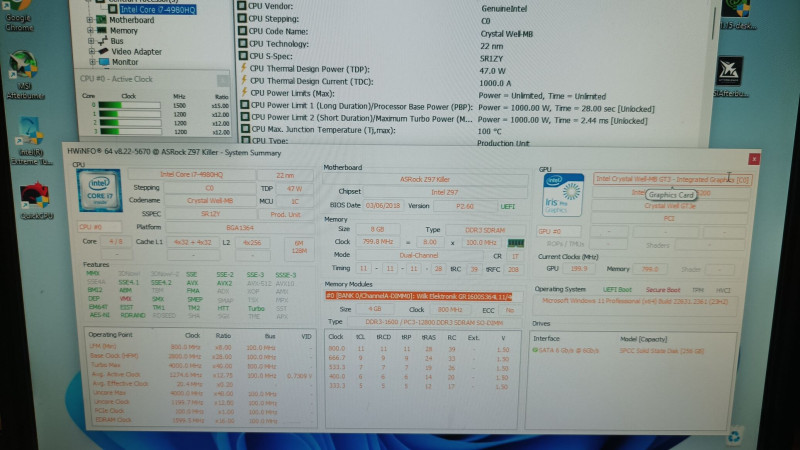Close the CPU #0 Active Clock panel
Screen dimensions: 800x450
click(223, 80)
